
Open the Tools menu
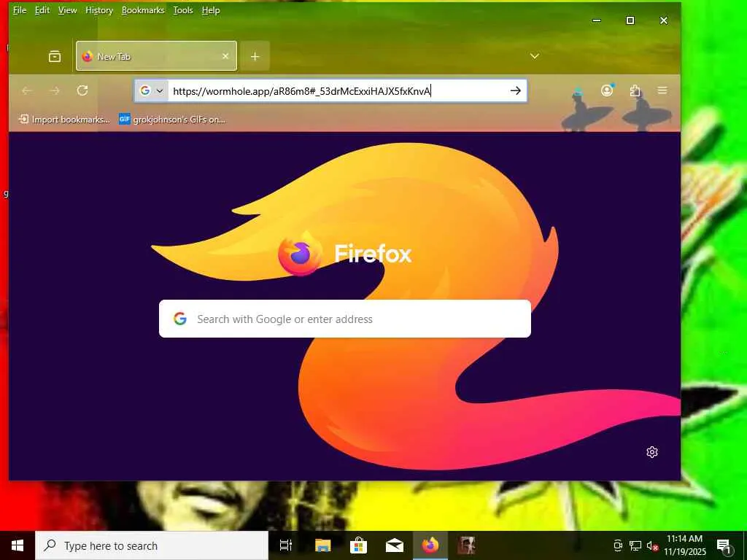183,10
